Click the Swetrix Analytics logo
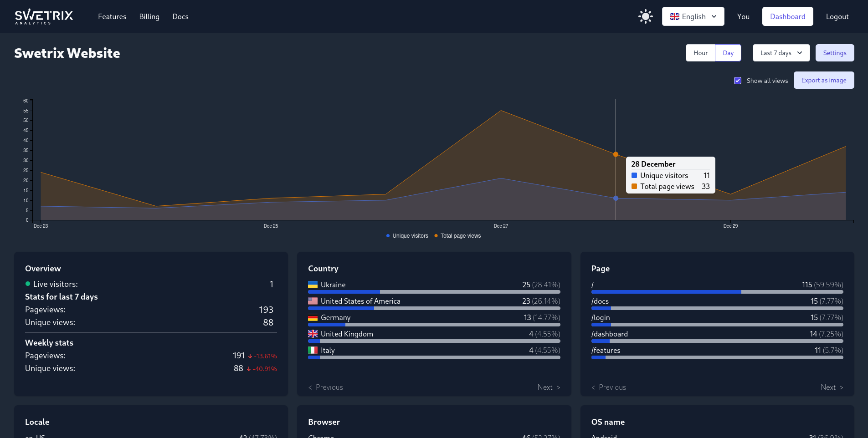Image resolution: width=868 pixels, height=438 pixels. [x=44, y=16]
